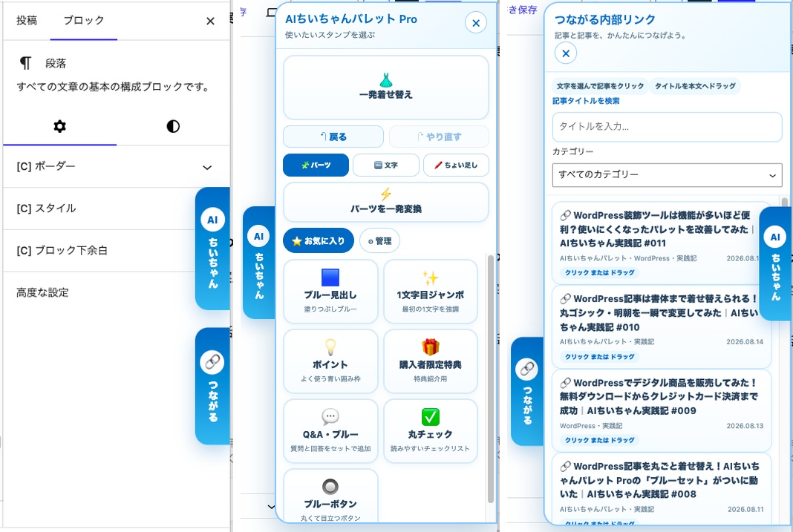Click article title ending 実践記 #008
793x532 pixels.
pyautogui.click(x=659, y=480)
